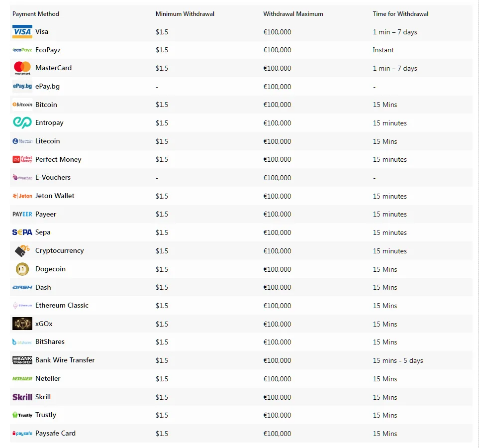Select the Withdrawal Maximum column header
This screenshot has height=448, width=479.
click(293, 14)
